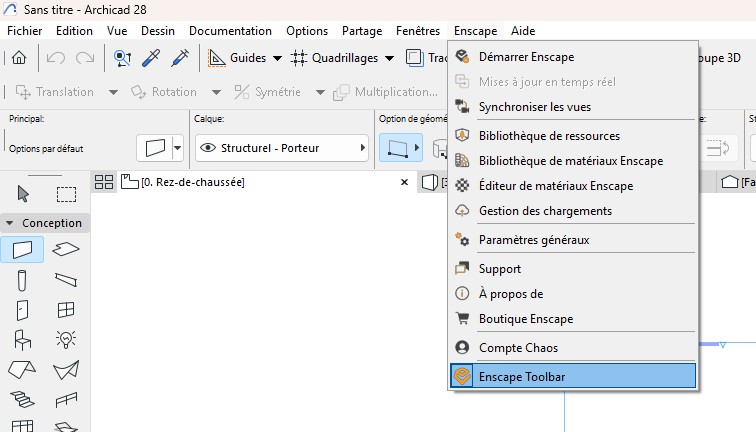Viewport: 756px width, 432px height.
Task: Click the Redo arrow icon
Action: coord(85,58)
